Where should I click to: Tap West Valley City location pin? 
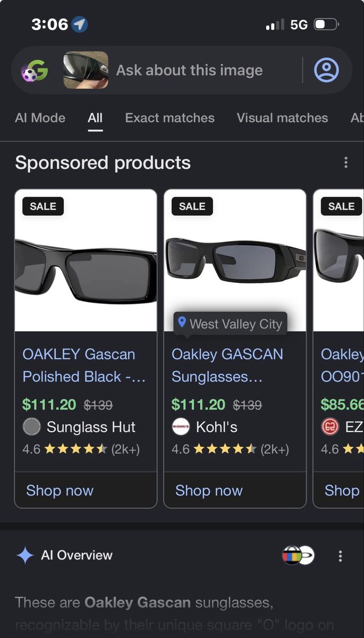pos(182,322)
